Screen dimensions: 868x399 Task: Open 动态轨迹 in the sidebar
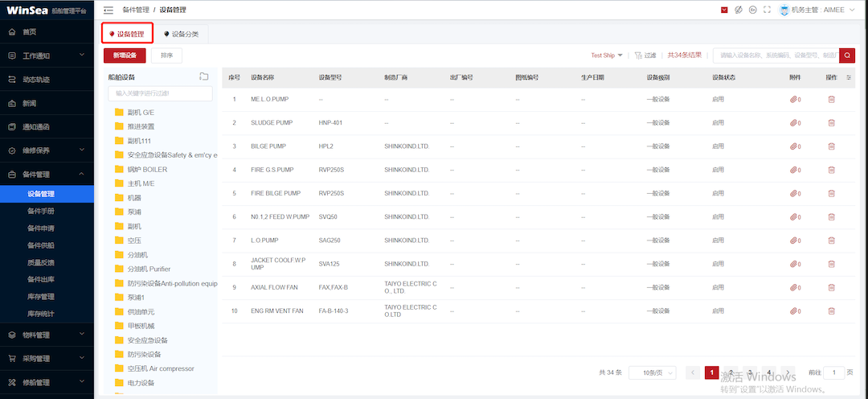pyautogui.click(x=47, y=80)
